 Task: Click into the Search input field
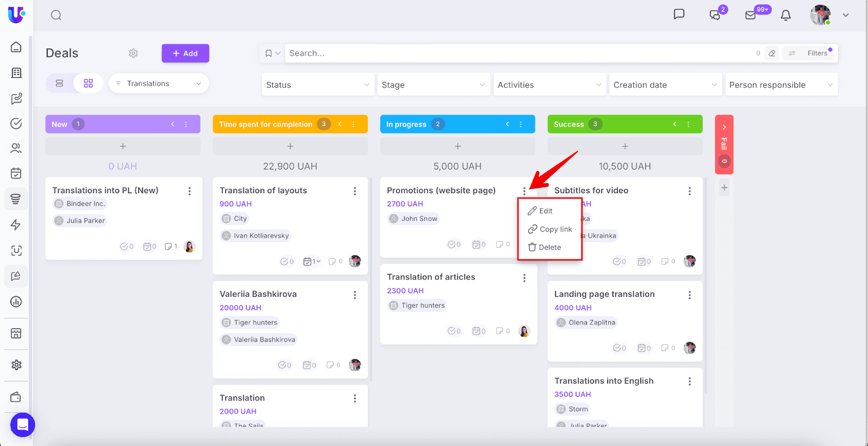pyautogui.click(x=515, y=53)
